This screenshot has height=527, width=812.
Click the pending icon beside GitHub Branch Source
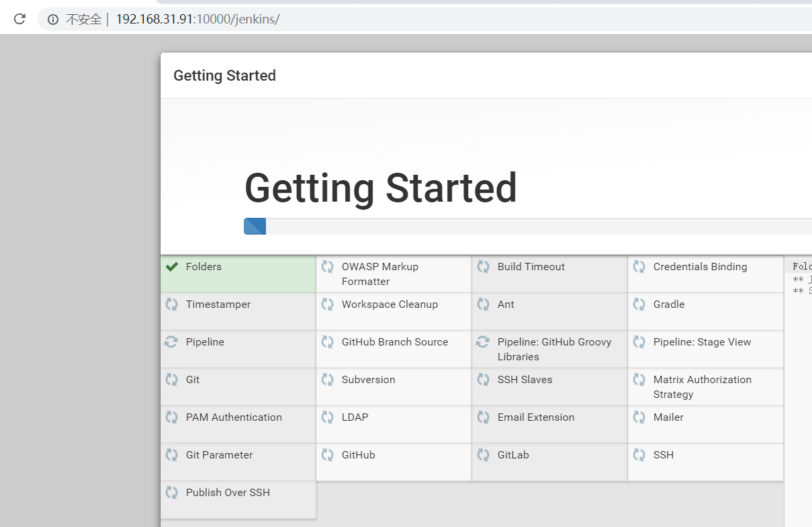coord(328,342)
